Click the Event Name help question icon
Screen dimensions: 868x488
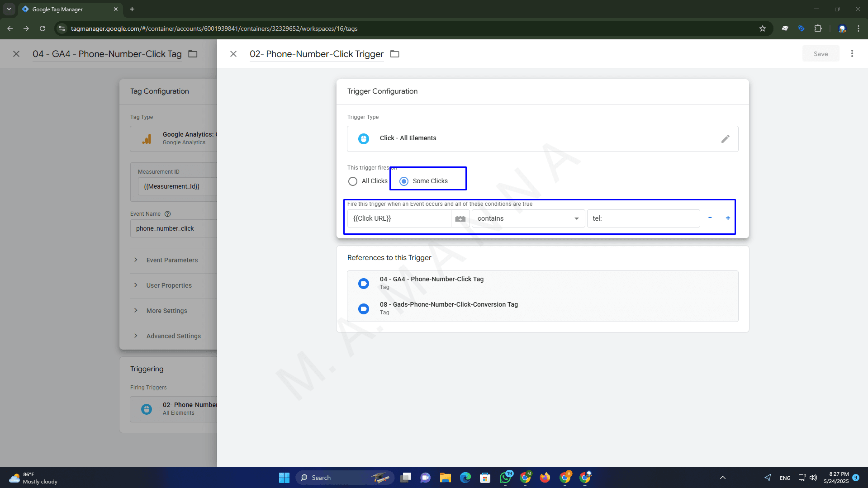(167, 214)
